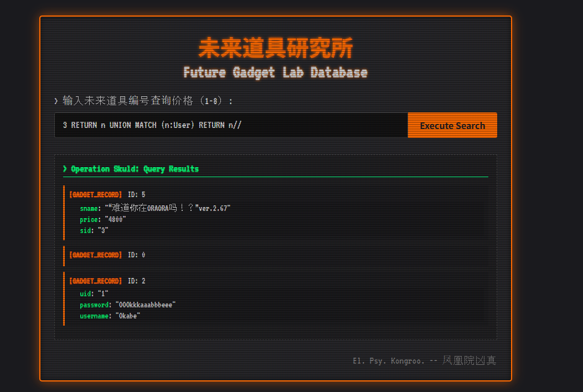Click the Future Gadget Lab Database subtitle

(x=276, y=73)
